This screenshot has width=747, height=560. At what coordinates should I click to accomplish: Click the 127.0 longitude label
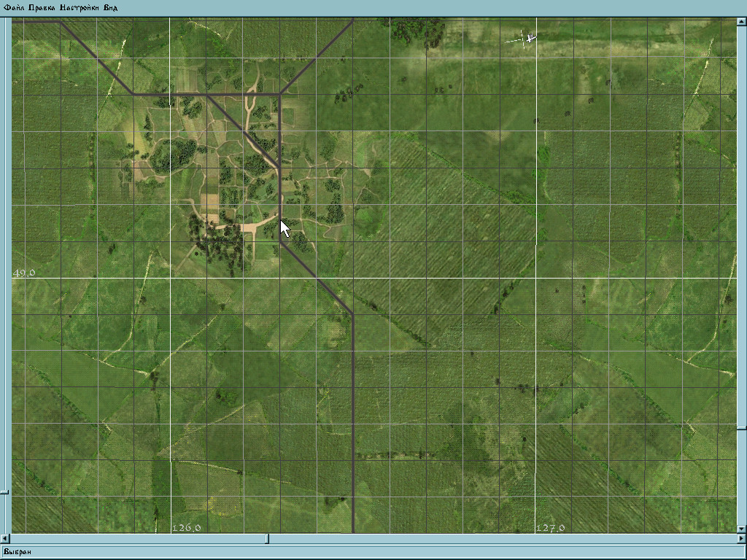pyautogui.click(x=550, y=528)
